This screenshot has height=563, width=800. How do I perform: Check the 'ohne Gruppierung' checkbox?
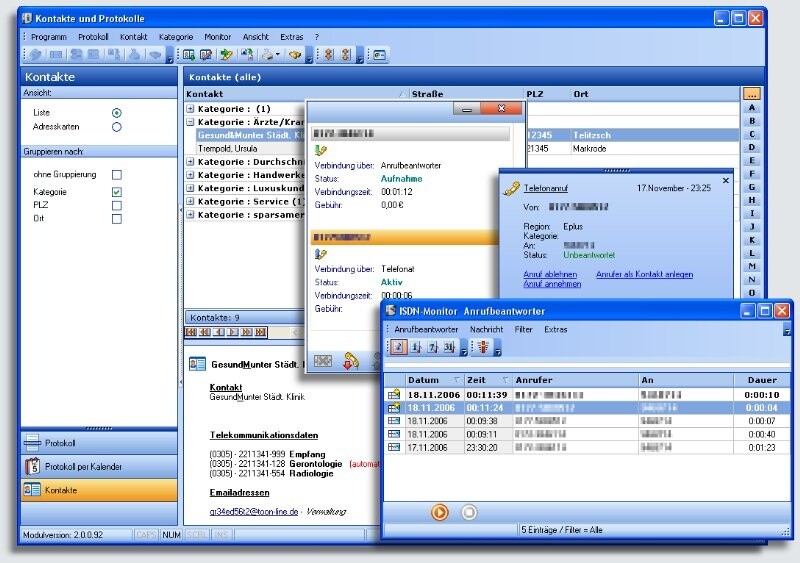tap(117, 175)
